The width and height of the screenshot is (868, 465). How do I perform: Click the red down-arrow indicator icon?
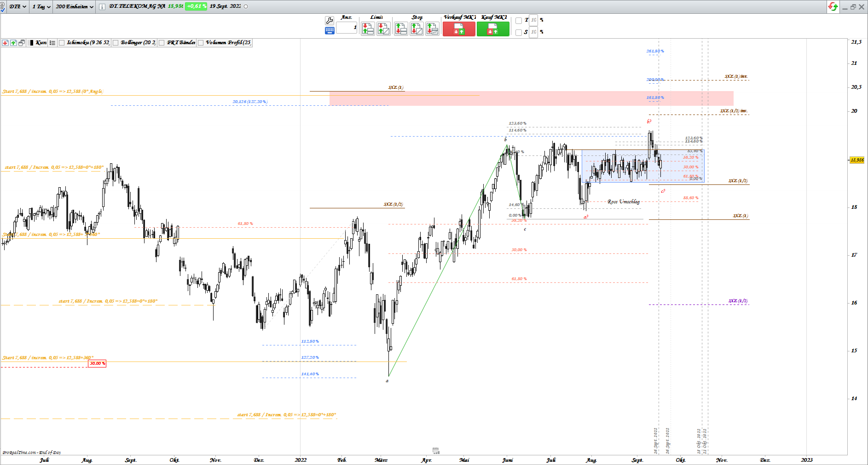(5, 43)
